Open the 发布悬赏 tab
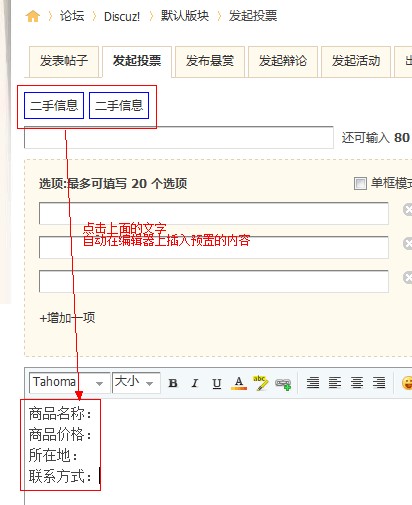412x505 pixels. 210,61
